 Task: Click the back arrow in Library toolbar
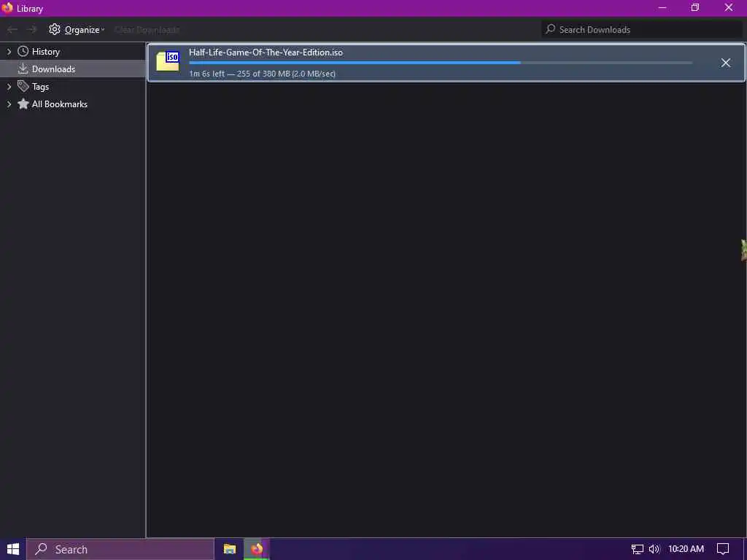[12, 29]
